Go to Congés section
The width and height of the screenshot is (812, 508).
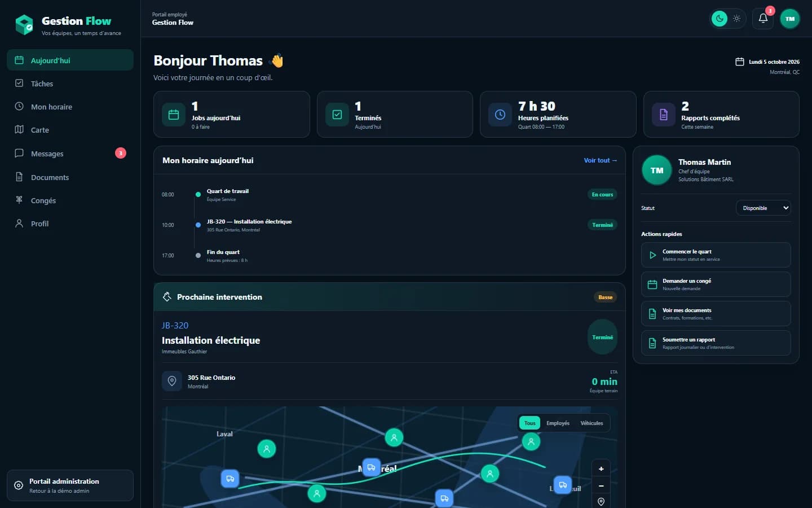coord(70,200)
